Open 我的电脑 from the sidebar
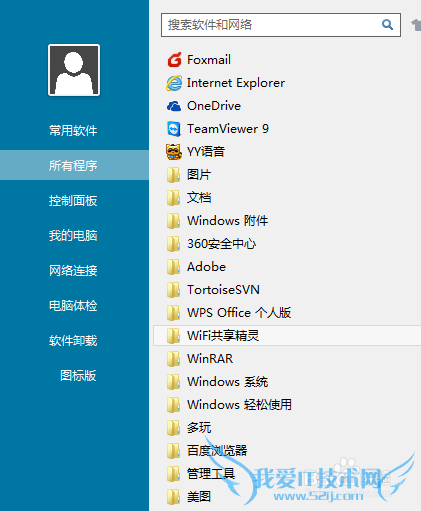 (x=73, y=235)
